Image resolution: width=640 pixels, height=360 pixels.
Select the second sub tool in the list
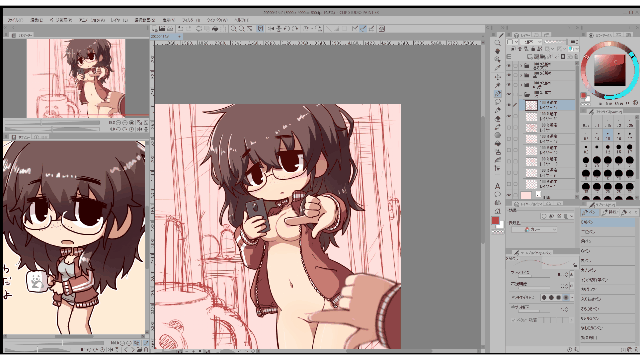point(607,231)
